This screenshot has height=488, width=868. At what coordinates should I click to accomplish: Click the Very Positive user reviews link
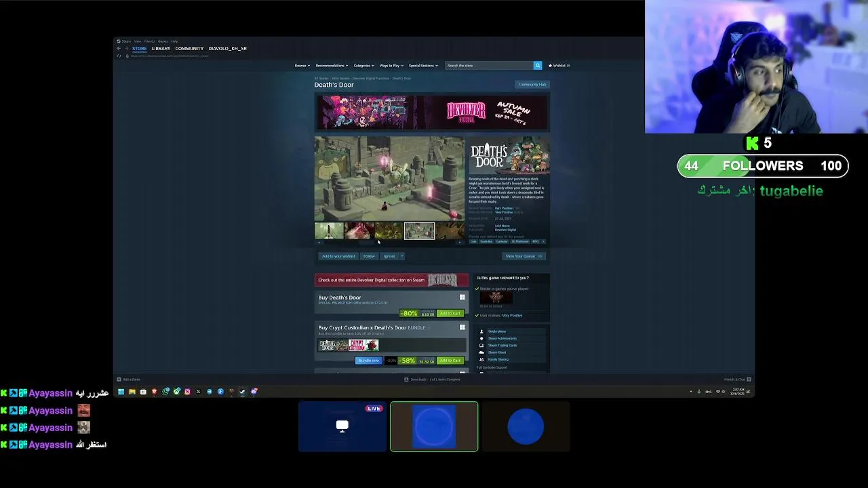(x=512, y=315)
